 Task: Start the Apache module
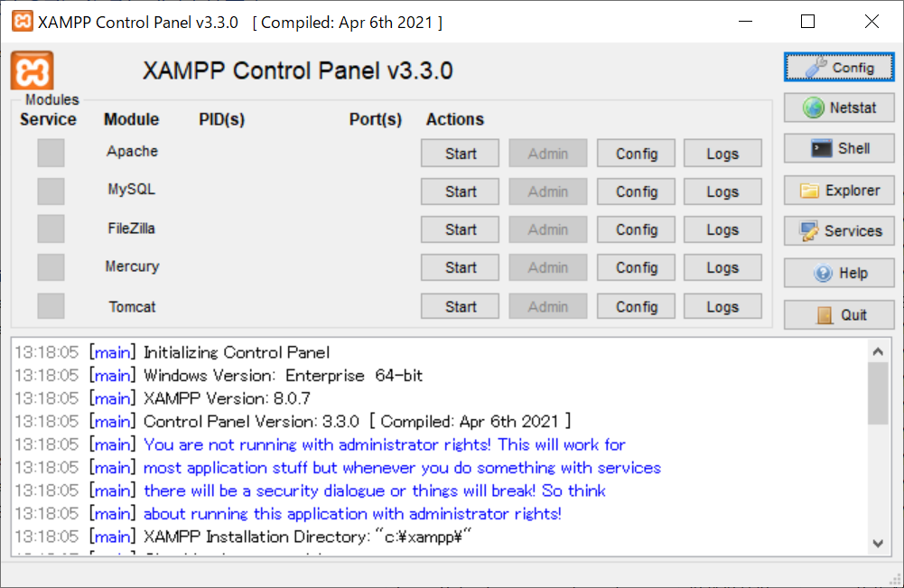coord(460,154)
